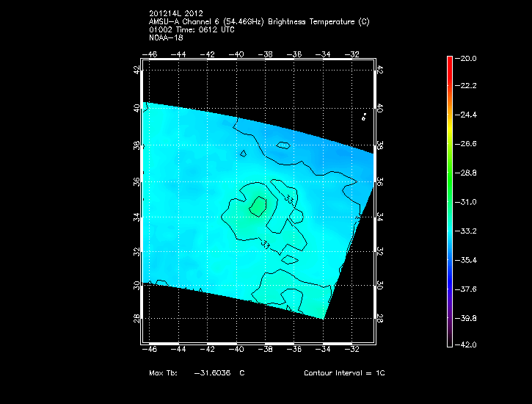Click the 42 latitude label on left axis
532x404 pixels.
coord(136,70)
